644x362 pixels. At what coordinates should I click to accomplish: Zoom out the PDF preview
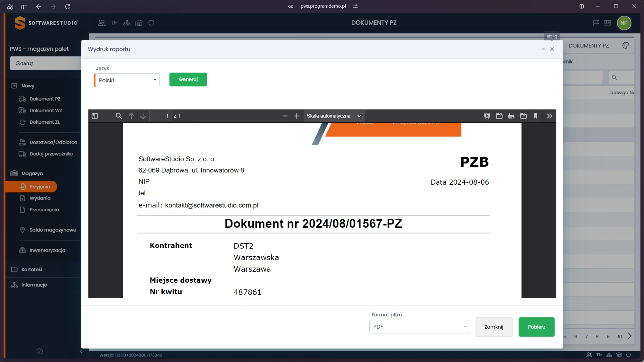pyautogui.click(x=285, y=116)
